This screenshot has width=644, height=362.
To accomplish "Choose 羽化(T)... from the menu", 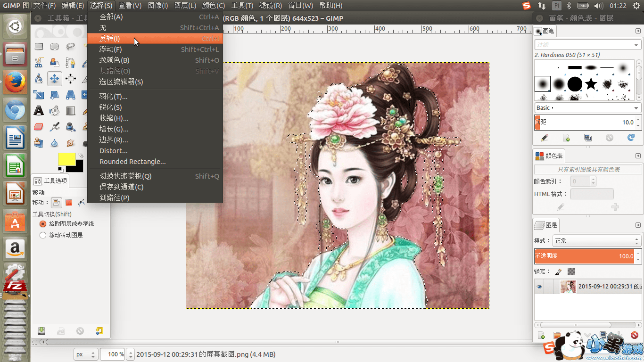I will [x=113, y=97].
